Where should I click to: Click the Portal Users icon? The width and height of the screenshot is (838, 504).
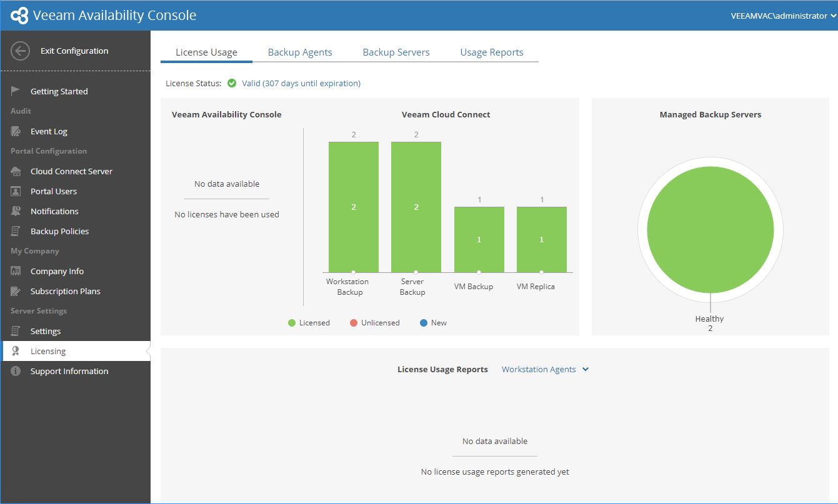16,191
